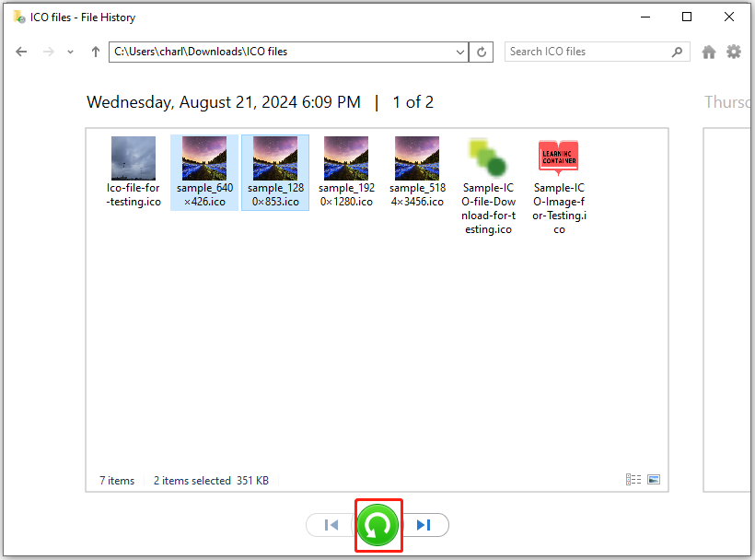Viewport: 755px width, 560px height.
Task: Click the Search ICO files box
Action: [x=589, y=52]
